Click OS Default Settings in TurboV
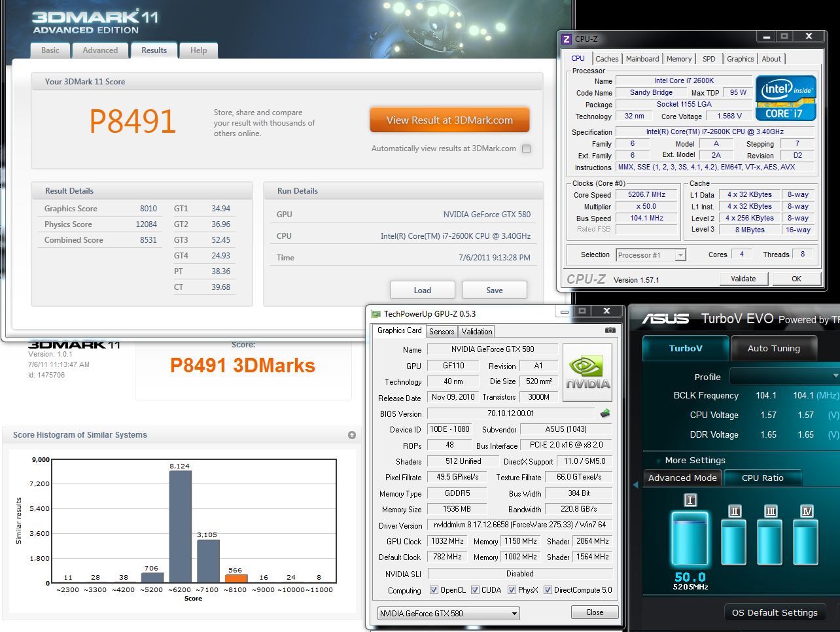This screenshot has width=840, height=632. [775, 613]
